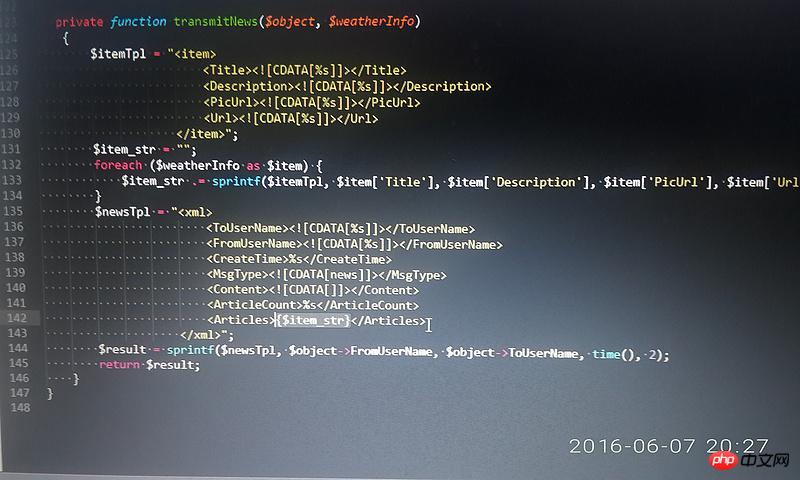Screen dimensions: 800x480
Task: Click the closing </xml> tag line
Action: (x=207, y=336)
